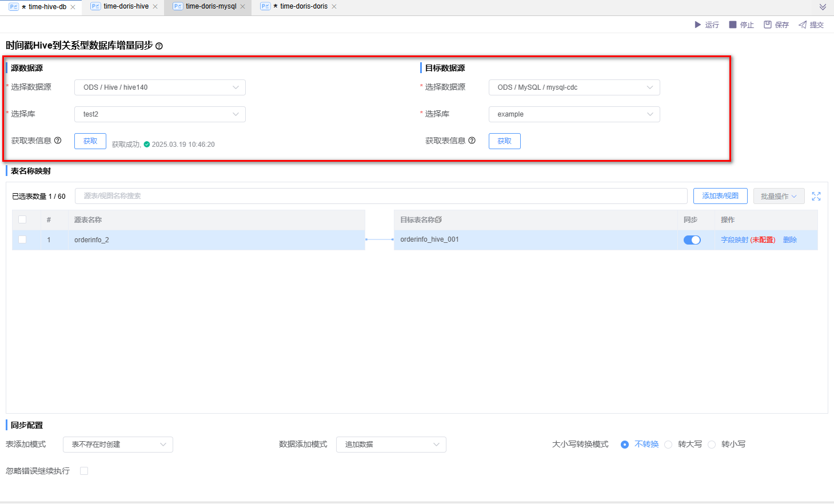This screenshot has height=504, width=834.
Task: Click help icon beside source 获取表信息
Action: click(x=58, y=141)
